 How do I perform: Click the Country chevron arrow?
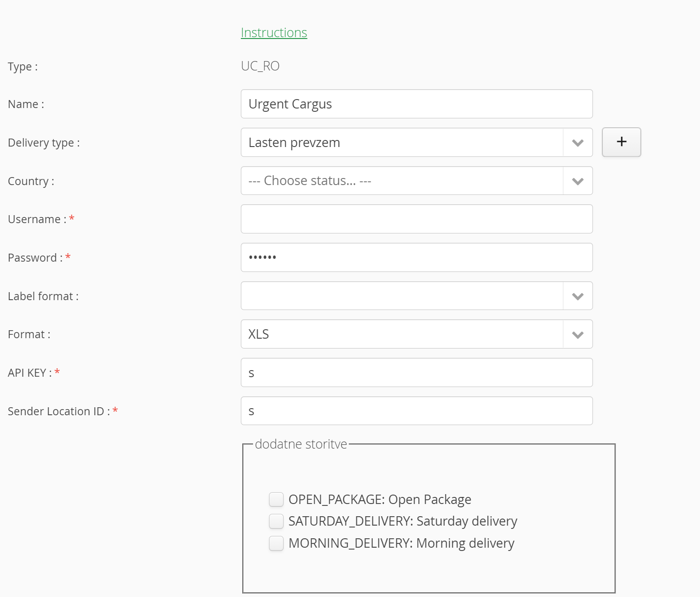pos(578,181)
